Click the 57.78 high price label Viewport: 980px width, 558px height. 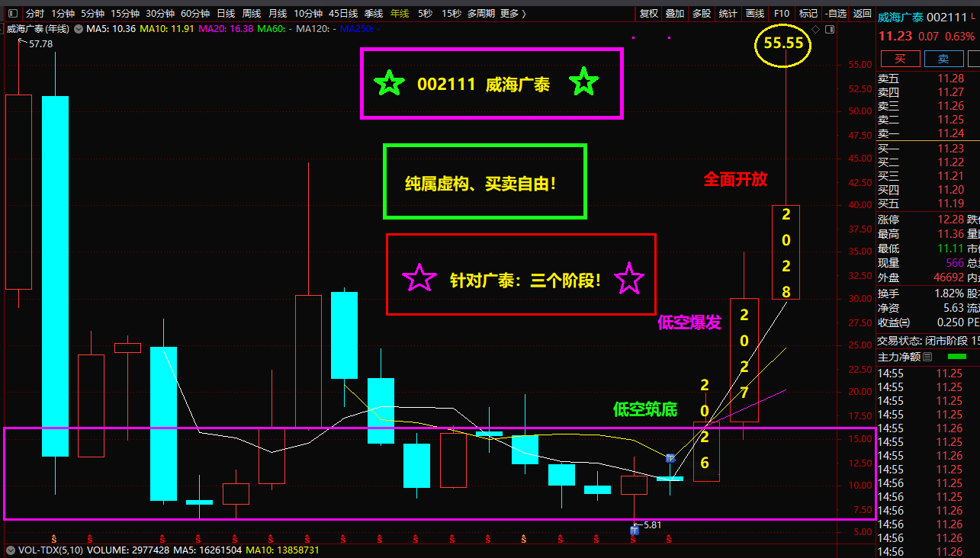point(40,44)
